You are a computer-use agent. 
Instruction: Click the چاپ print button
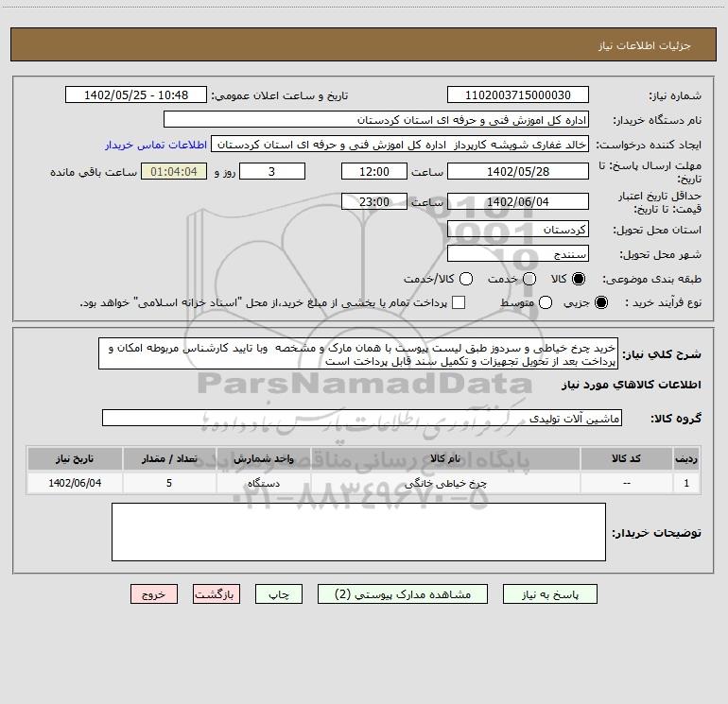click(279, 594)
